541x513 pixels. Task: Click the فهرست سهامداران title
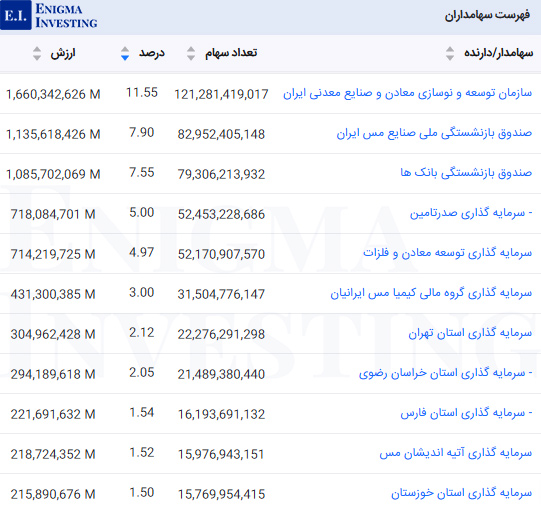[x=487, y=16]
